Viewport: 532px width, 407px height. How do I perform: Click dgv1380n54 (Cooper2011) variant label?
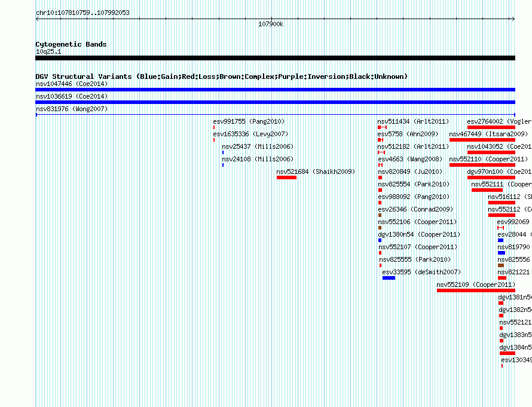pos(419,234)
